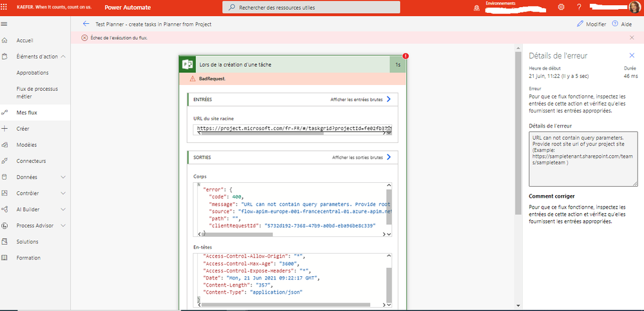This screenshot has height=311, width=644.
Task: Open the settings gear icon
Action: (x=561, y=7)
